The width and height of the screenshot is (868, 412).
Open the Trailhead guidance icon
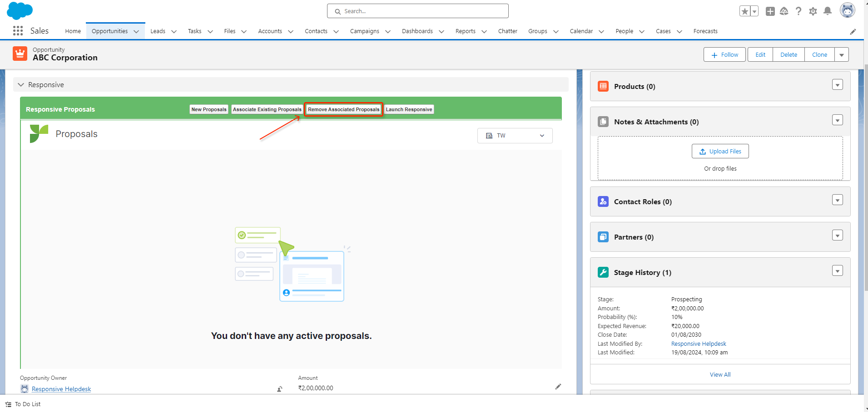[784, 11]
